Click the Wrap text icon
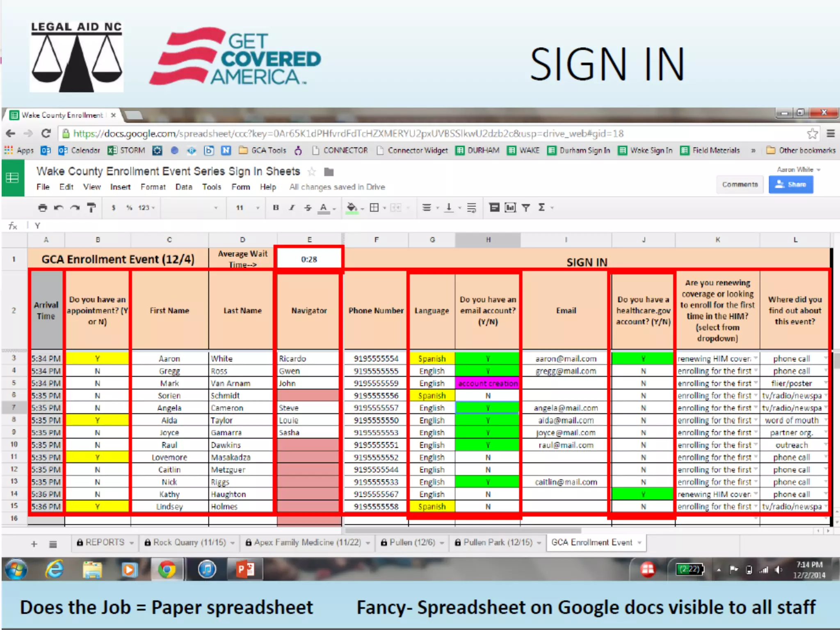 click(471, 208)
